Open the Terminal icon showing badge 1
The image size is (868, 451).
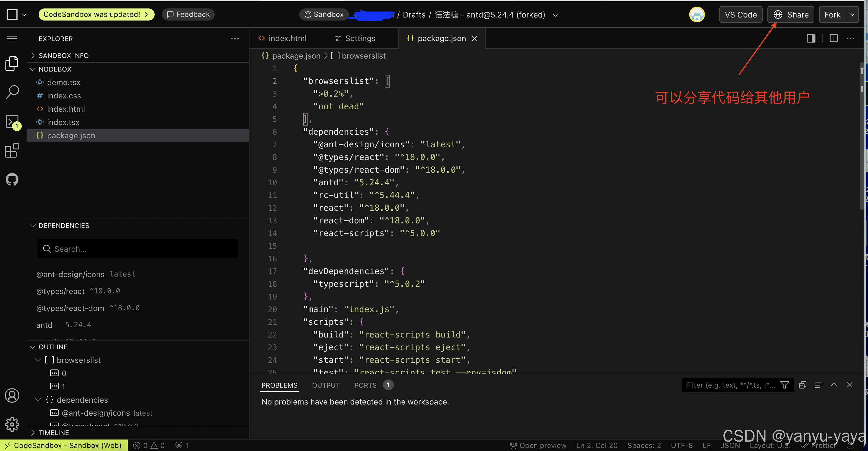(x=12, y=121)
